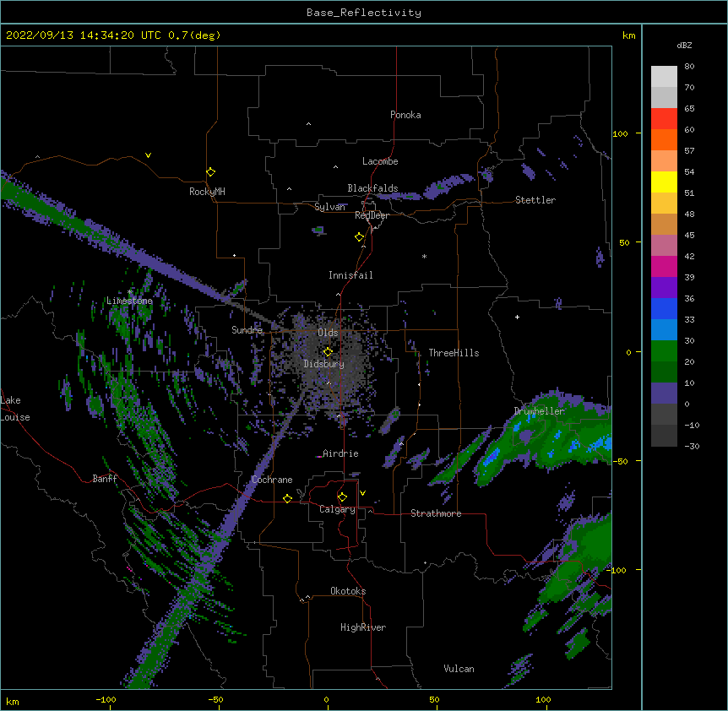The height and width of the screenshot is (711, 728).
Task: Click the Lacombe town label
Action: (x=380, y=161)
